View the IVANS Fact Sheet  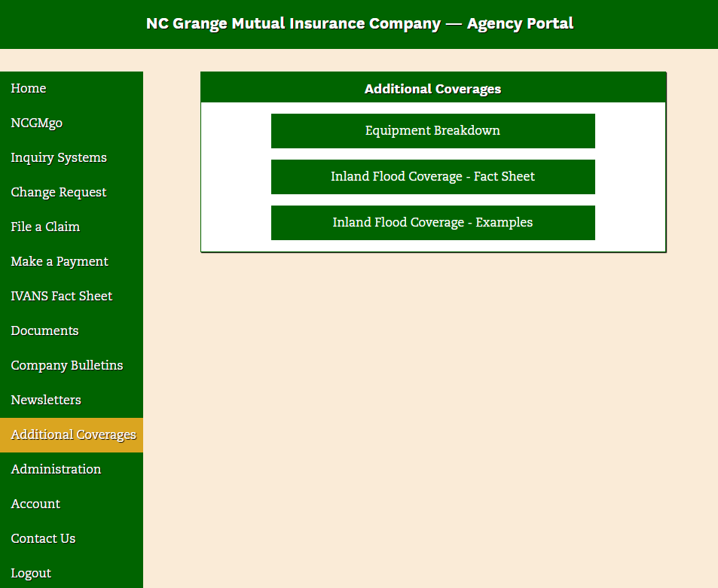72,296
